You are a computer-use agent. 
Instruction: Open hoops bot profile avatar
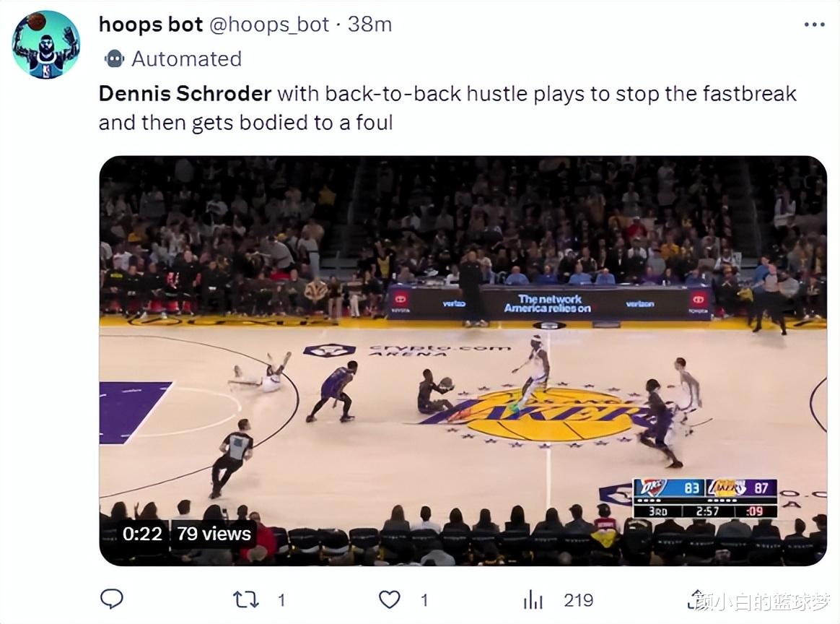point(46,45)
